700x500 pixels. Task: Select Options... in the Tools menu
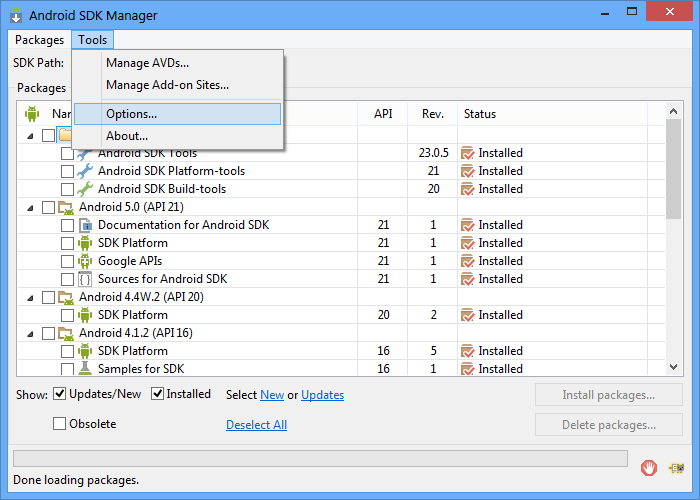[x=178, y=114]
